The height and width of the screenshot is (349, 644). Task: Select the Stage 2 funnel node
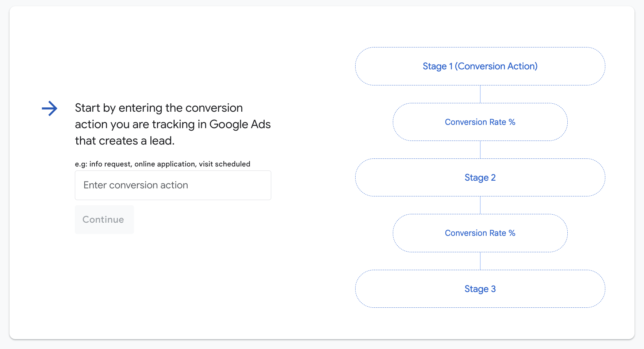(x=480, y=178)
